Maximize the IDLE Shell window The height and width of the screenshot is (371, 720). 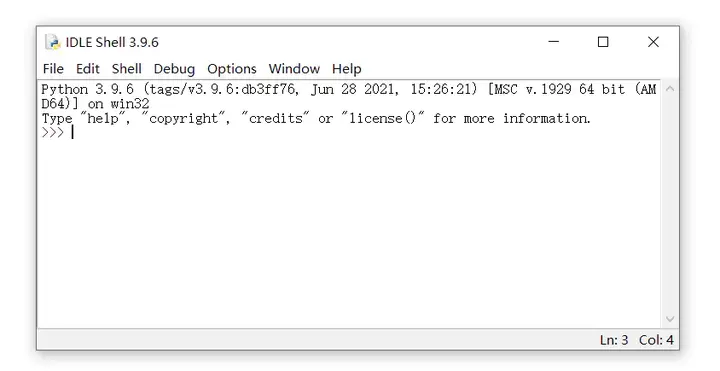pos(603,42)
